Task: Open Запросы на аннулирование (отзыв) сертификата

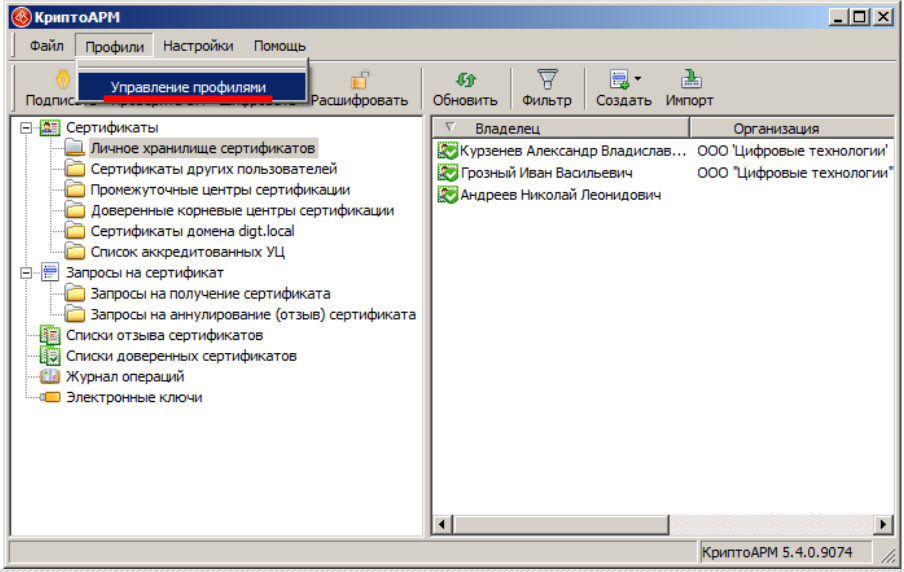Action: (253, 314)
